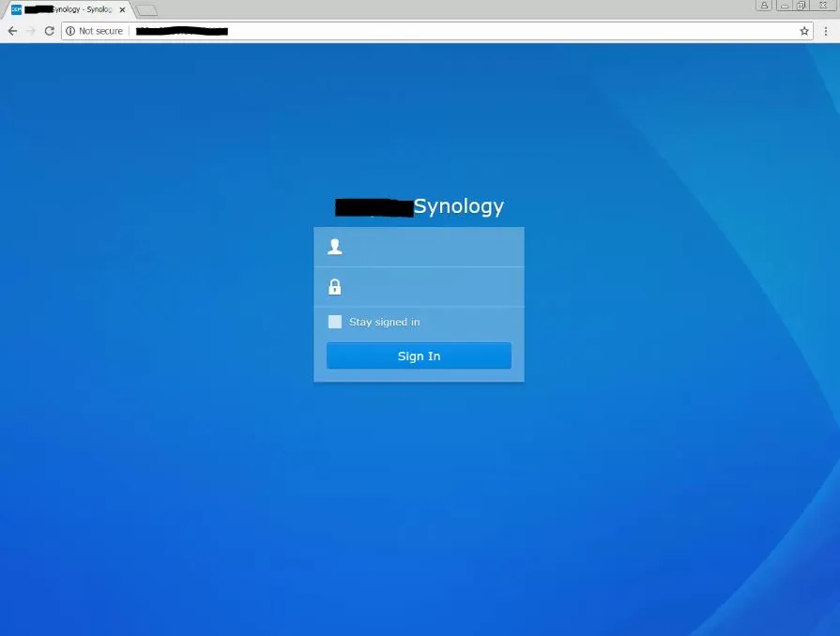Click the Not secure site info icon

[x=70, y=31]
